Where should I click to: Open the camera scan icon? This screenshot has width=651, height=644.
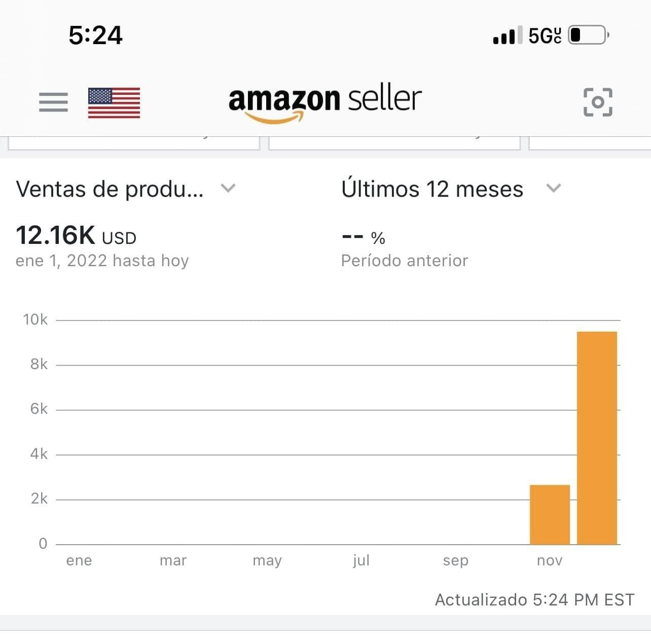click(598, 102)
